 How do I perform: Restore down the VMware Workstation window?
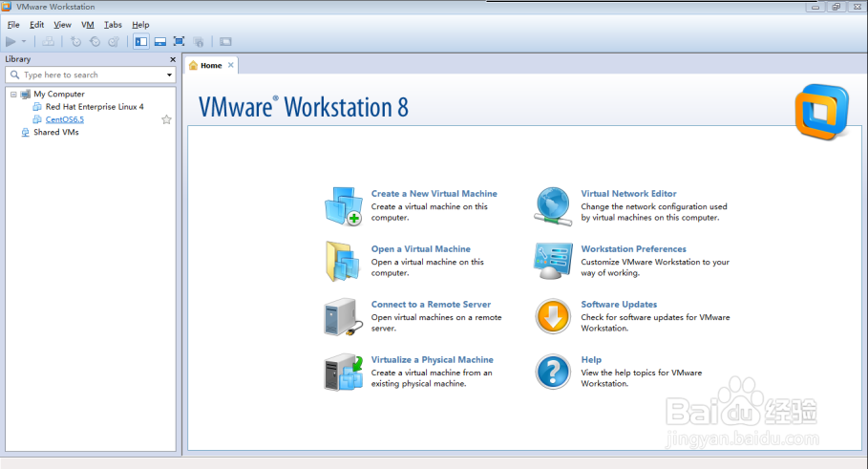coord(836,7)
